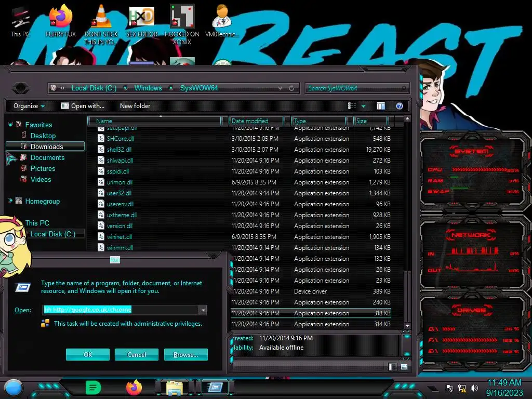Select the wininet.dll file row

coord(244,237)
